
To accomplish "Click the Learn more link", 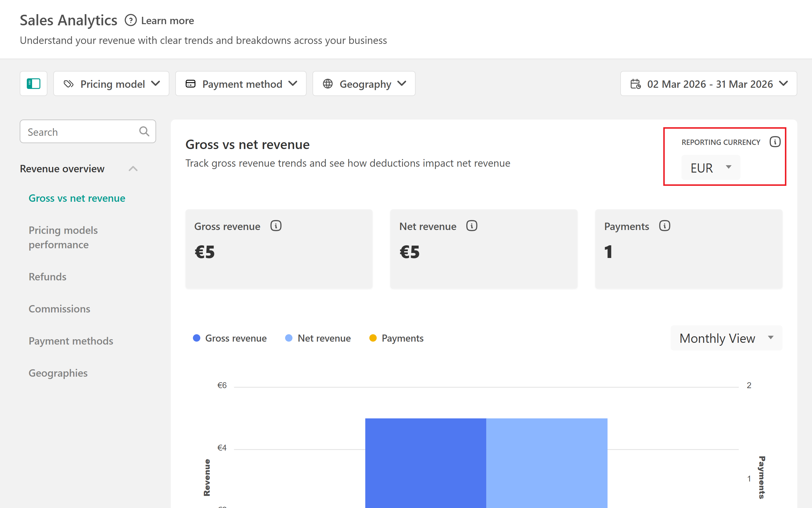I will click(167, 21).
